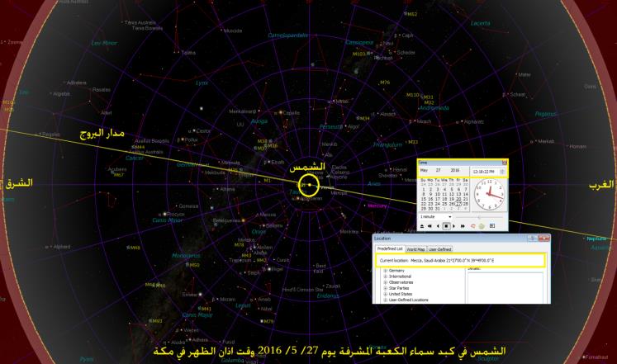
Task: Select day 27 in the calendar
Action: click(x=458, y=204)
